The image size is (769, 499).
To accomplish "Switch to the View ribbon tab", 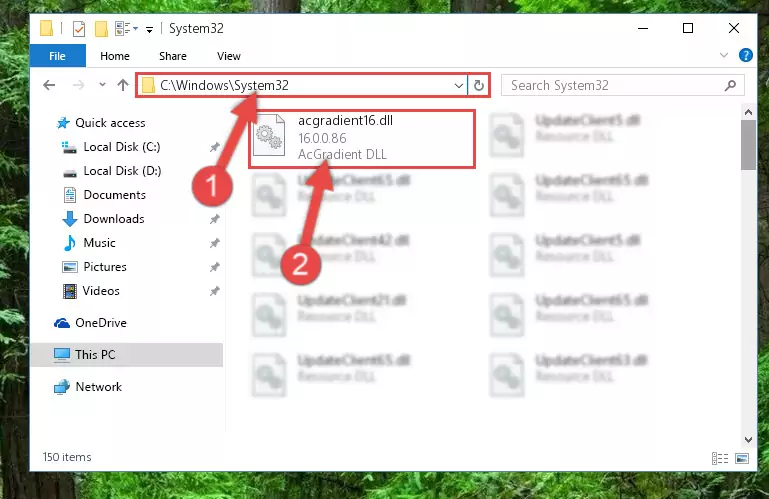I will tap(229, 56).
